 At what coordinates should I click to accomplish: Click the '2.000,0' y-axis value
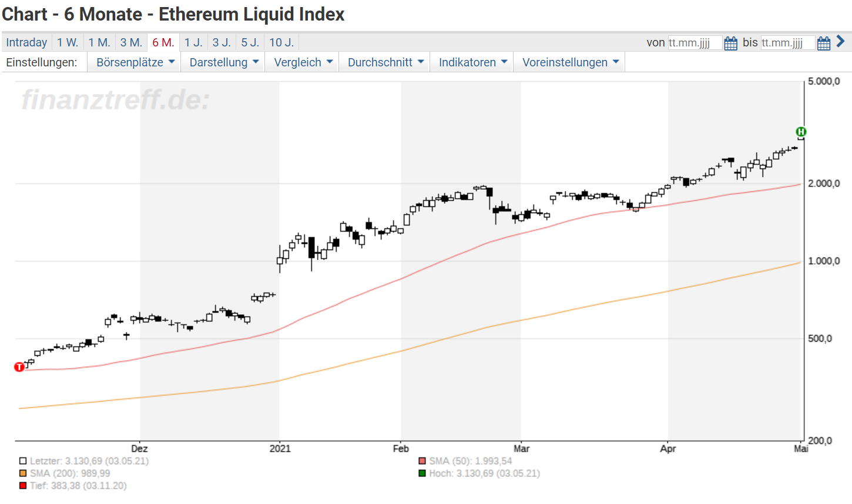(x=824, y=184)
